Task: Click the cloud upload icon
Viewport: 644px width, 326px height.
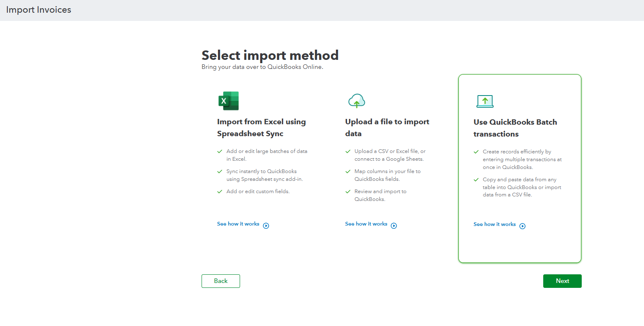Action: point(357,101)
